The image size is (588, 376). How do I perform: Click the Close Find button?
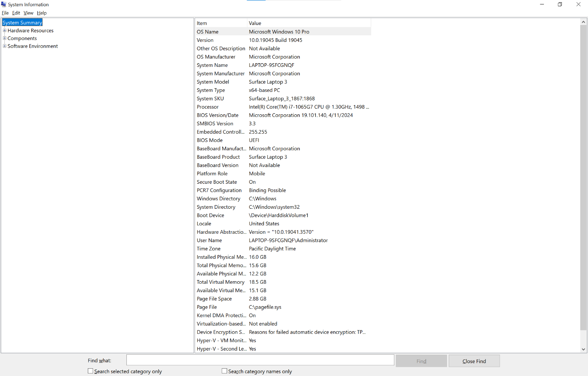pyautogui.click(x=474, y=361)
